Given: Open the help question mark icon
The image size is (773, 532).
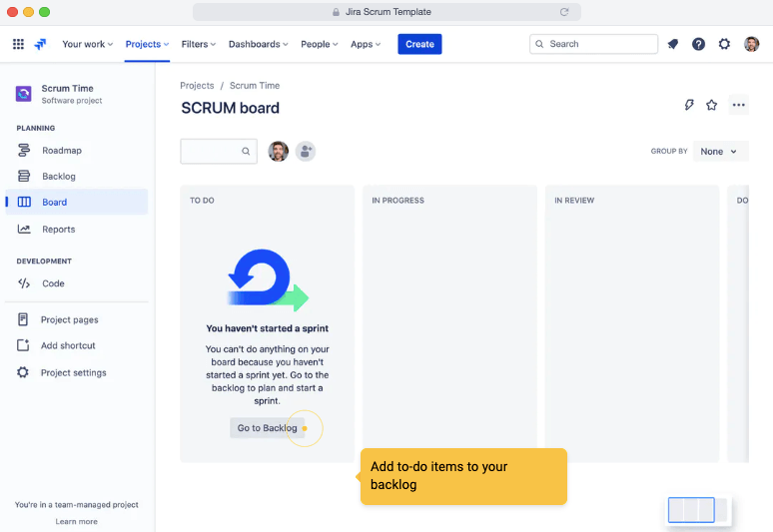Looking at the screenshot, I should pos(698,44).
